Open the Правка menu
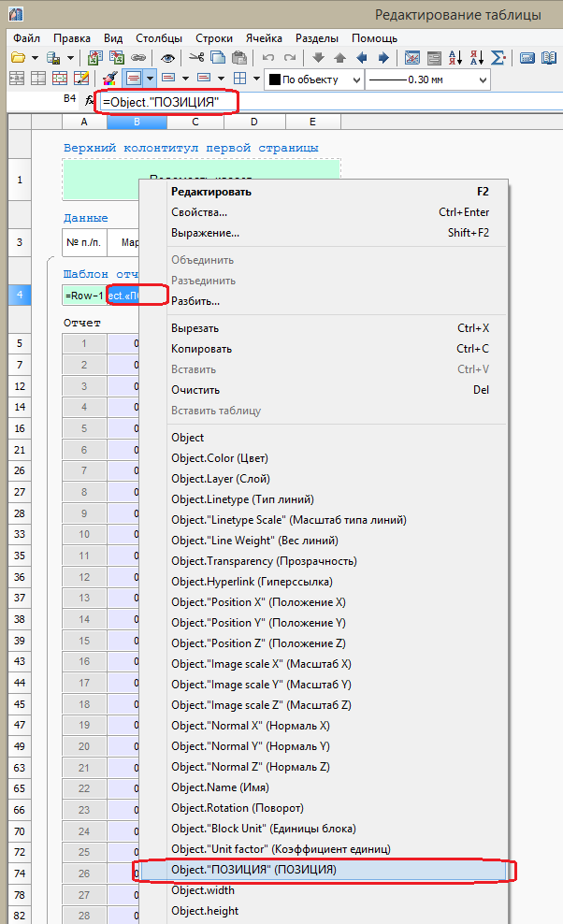This screenshot has height=924, width=563. click(72, 38)
